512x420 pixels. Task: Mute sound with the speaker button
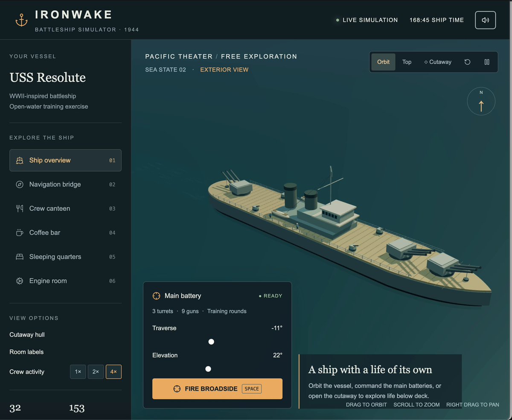click(486, 20)
